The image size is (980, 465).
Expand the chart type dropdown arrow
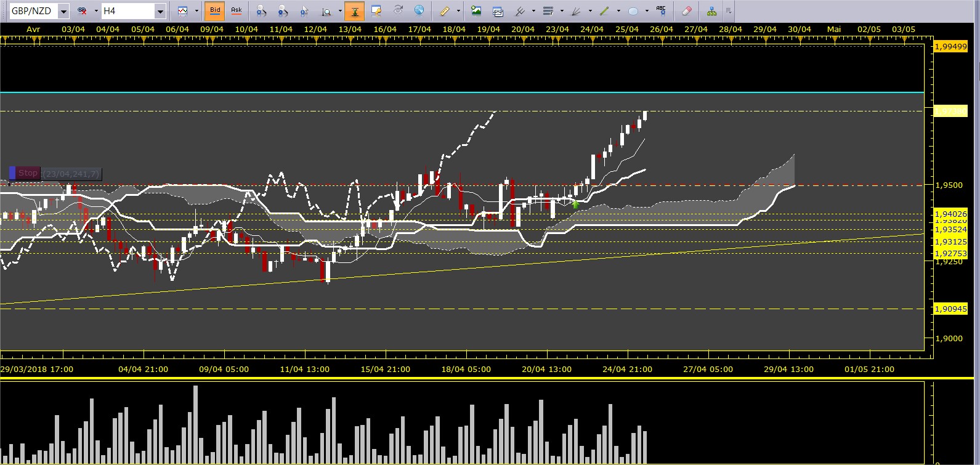(x=196, y=10)
